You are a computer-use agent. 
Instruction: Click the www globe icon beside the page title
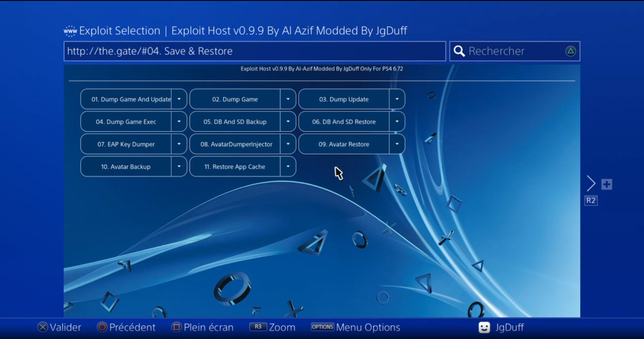point(70,31)
